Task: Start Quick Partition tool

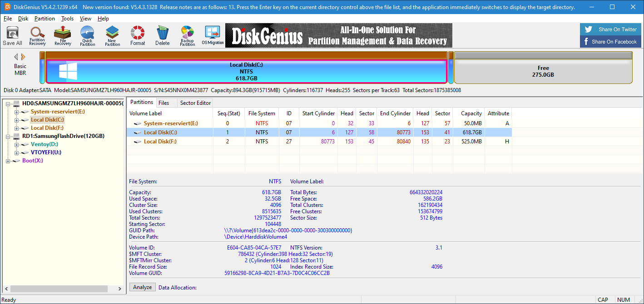Action: [x=87, y=36]
